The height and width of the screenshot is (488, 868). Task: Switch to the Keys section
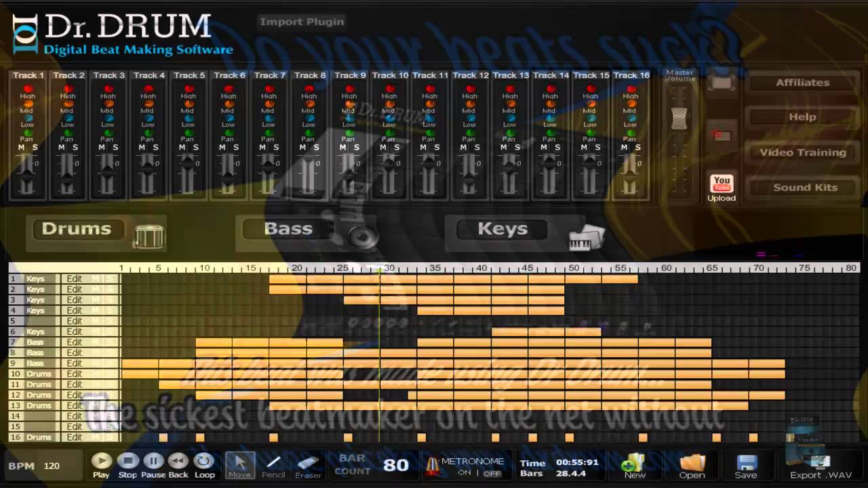coord(502,229)
